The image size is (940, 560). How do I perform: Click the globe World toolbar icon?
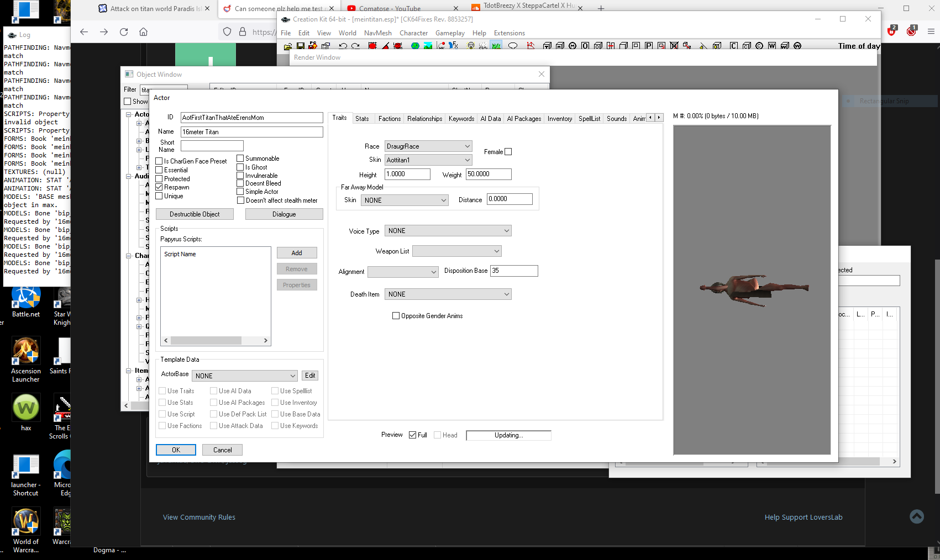click(x=415, y=46)
